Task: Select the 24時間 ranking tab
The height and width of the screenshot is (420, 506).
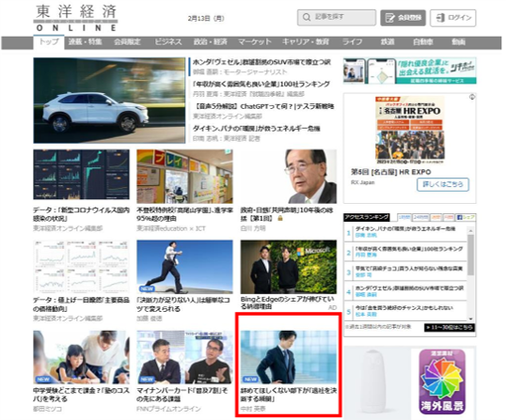Action: 420,218
